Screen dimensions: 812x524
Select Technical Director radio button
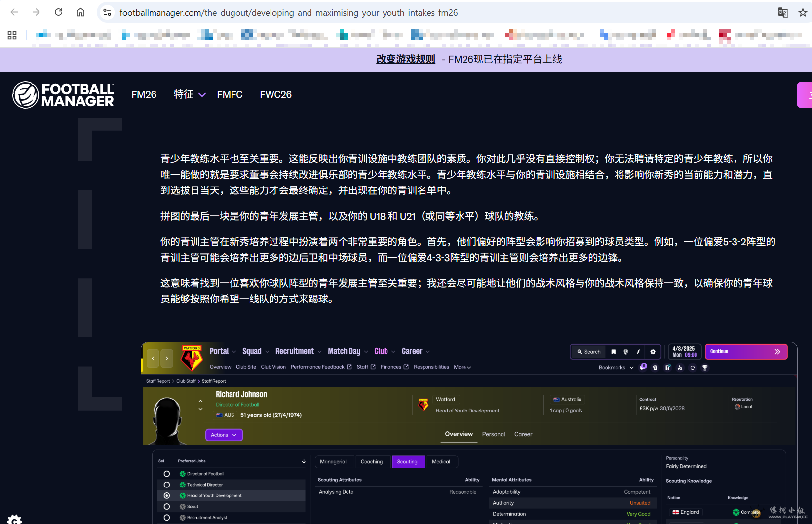coord(167,485)
